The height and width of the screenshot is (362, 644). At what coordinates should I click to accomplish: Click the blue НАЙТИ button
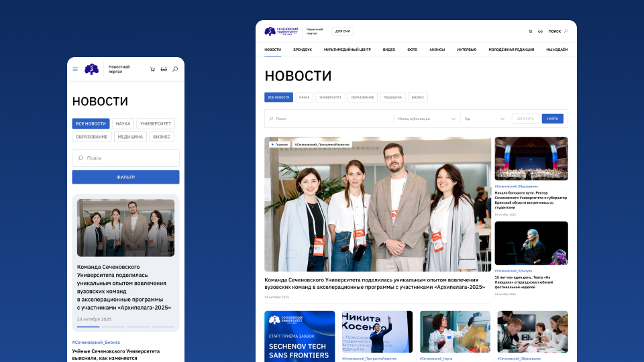click(552, 119)
